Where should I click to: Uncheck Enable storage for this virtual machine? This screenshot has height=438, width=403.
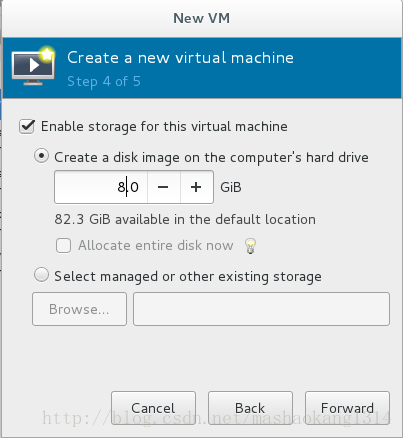coord(27,126)
